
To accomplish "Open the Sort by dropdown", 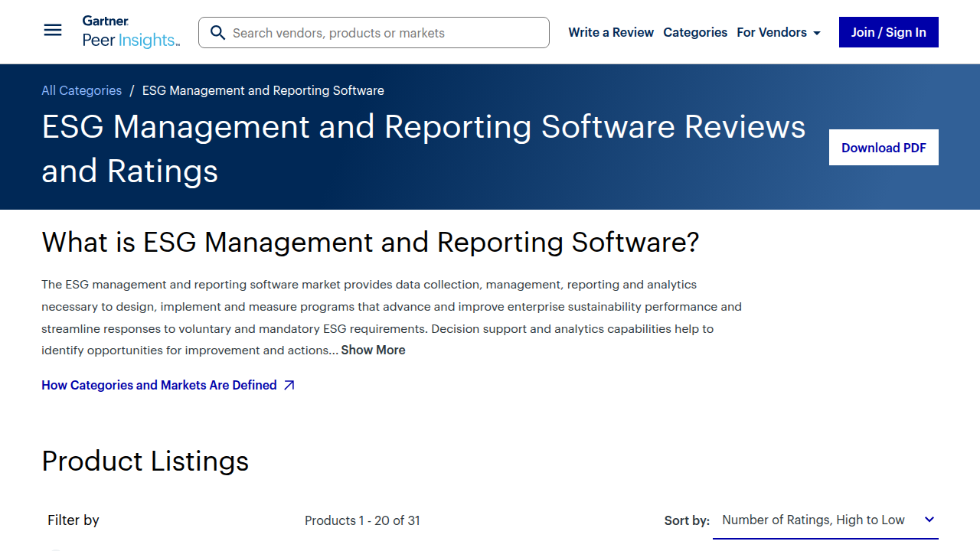I will 825,520.
